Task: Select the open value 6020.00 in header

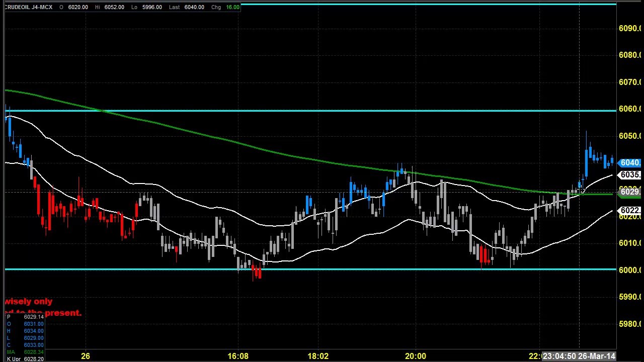Action: click(x=78, y=7)
